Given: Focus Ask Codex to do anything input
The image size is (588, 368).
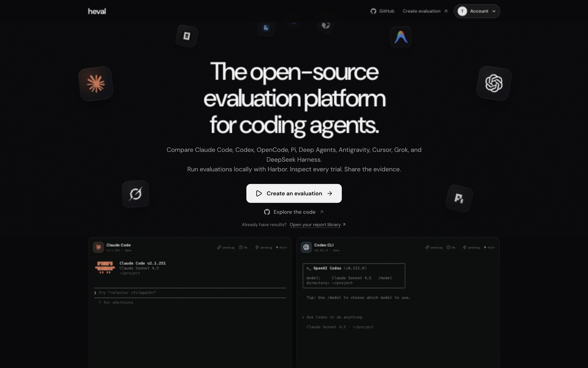Looking at the screenshot, I should coord(334,317).
